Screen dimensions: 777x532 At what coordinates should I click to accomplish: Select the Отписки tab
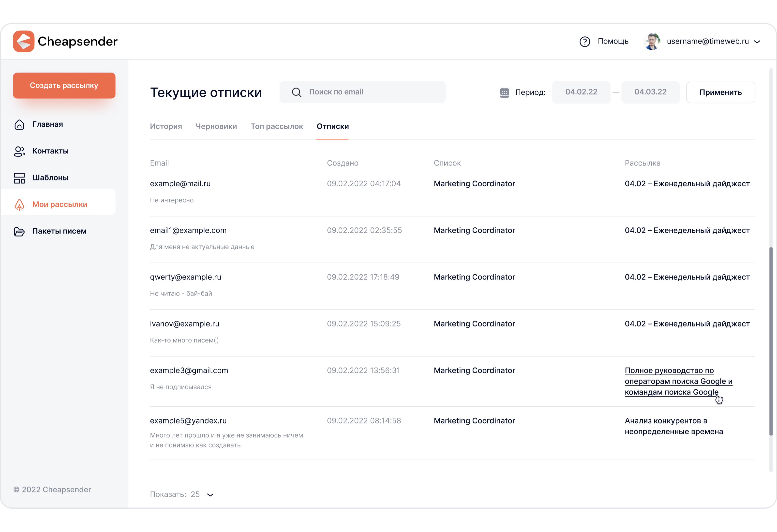[333, 126]
